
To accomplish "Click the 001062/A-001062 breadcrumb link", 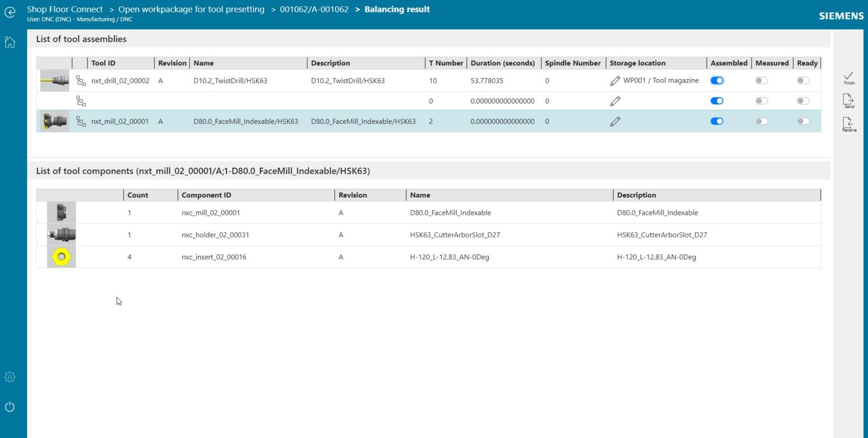I will coord(314,9).
